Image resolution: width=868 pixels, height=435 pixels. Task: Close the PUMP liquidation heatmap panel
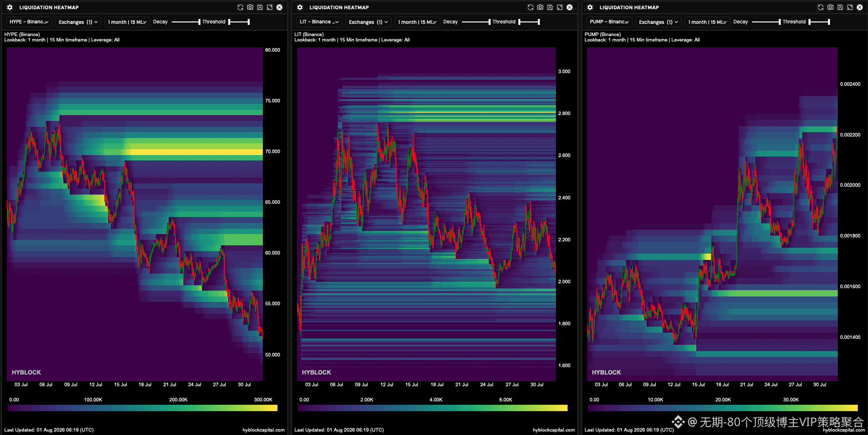(860, 7)
